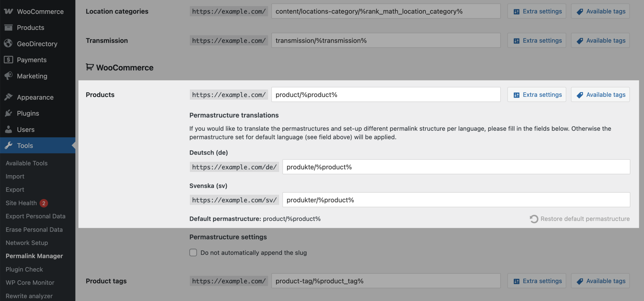Screen dimensions: 644x301
Task: Open the Tools menu in sidebar
Action: [x=25, y=145]
